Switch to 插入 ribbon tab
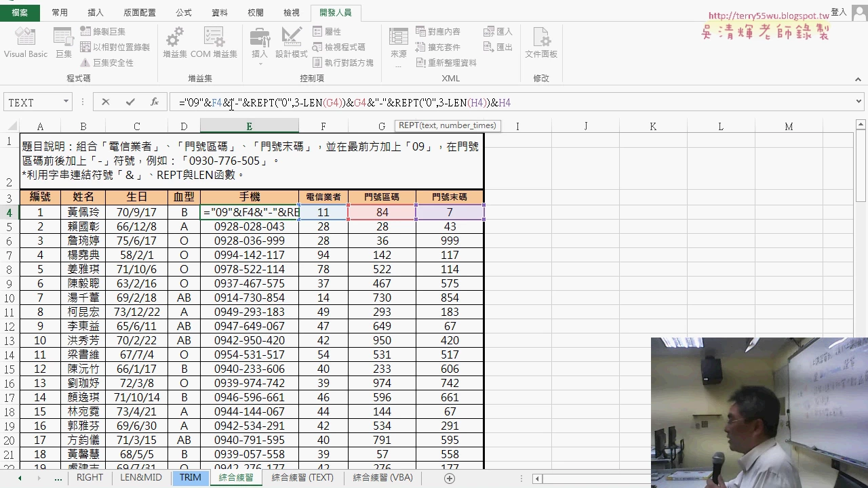This screenshot has width=868, height=488. click(x=96, y=12)
